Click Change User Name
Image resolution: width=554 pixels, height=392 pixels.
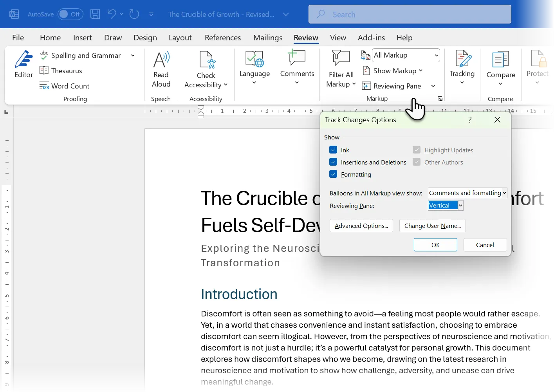pyautogui.click(x=432, y=226)
